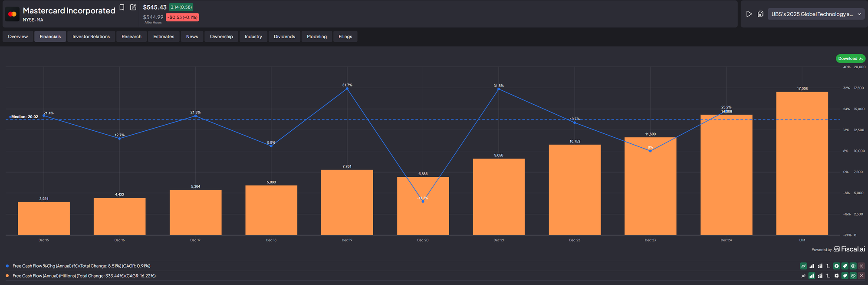The width and height of the screenshot is (868, 285).
Task: Select stacked bar icon for Free Cash Flow %Chg
Action: click(820, 266)
